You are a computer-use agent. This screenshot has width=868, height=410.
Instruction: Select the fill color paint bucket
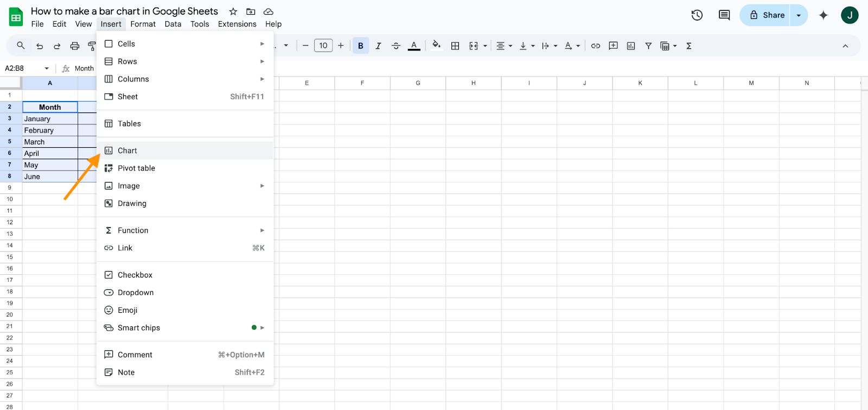click(436, 46)
